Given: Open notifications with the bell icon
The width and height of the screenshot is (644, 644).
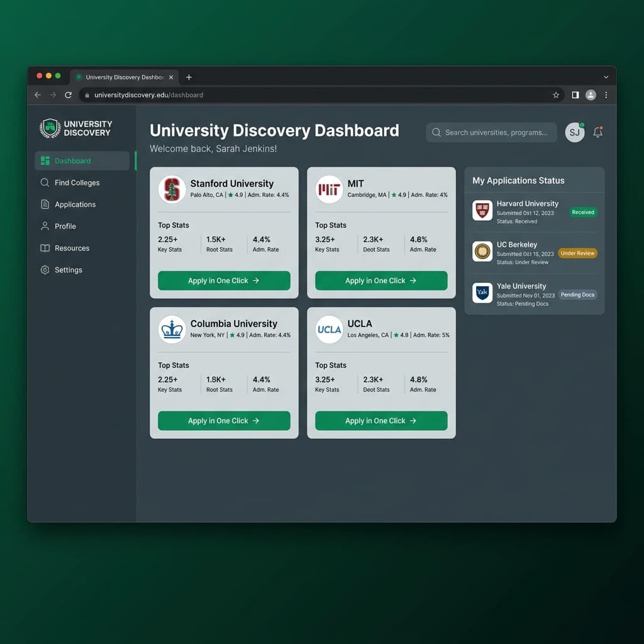Looking at the screenshot, I should tap(598, 132).
